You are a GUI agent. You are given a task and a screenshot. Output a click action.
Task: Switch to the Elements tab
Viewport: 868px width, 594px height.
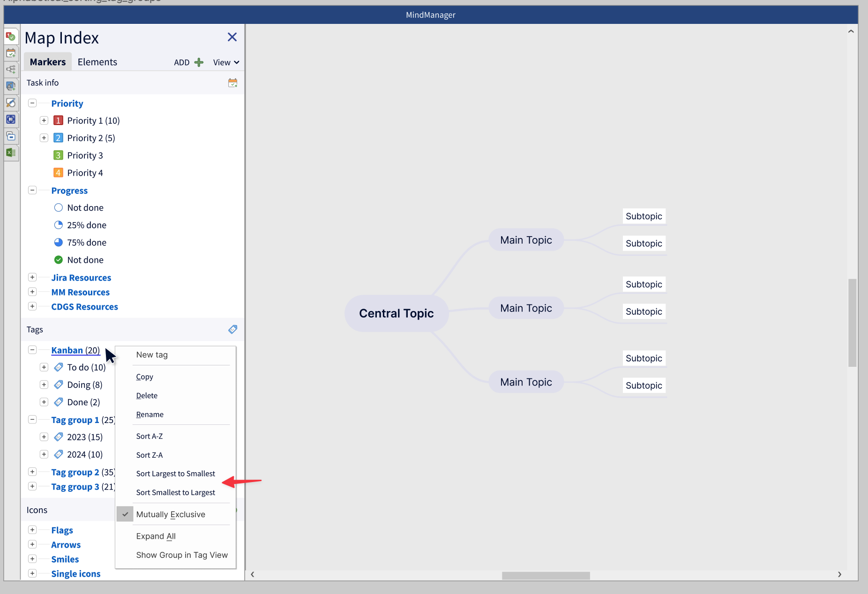pos(97,62)
